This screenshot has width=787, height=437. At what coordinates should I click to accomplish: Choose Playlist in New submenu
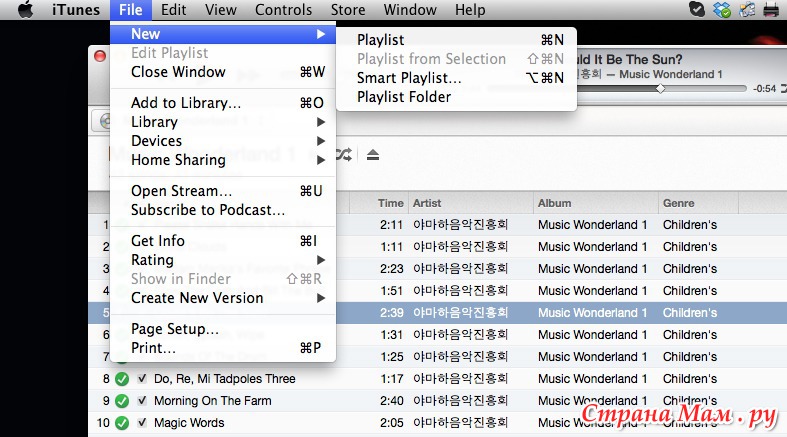click(x=456, y=40)
